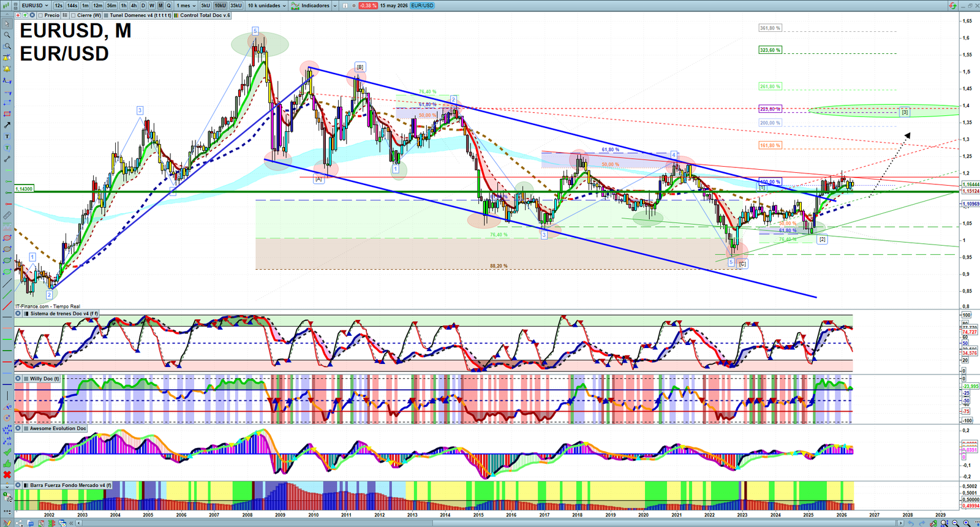Click the info 'i' icon in top toolbar
980x527 pixels.
[345, 6]
